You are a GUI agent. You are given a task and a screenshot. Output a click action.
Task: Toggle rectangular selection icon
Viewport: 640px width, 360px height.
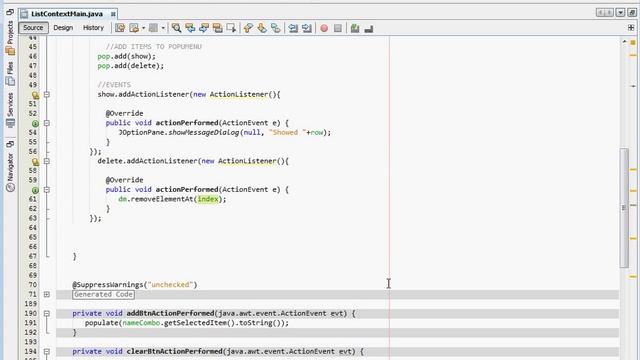231,28
